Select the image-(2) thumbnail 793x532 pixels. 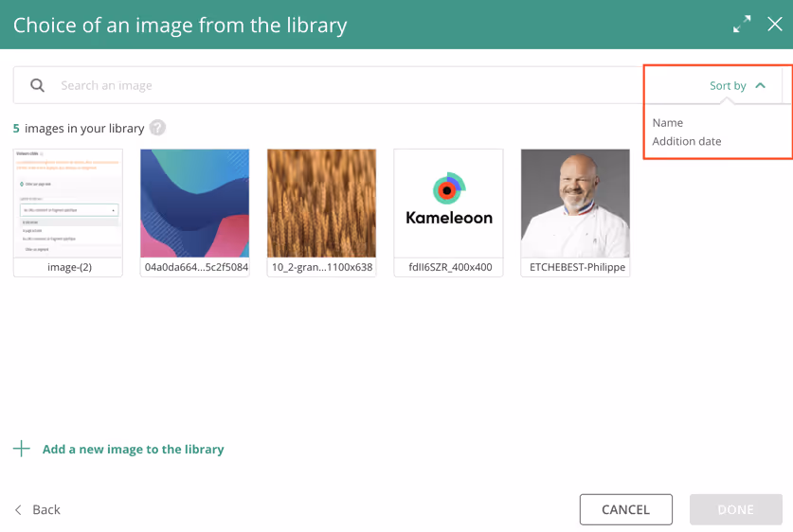[68, 204]
